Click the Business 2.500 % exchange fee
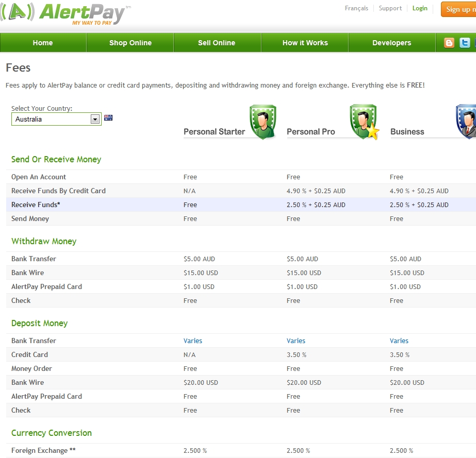The image size is (476, 458). coord(402,450)
